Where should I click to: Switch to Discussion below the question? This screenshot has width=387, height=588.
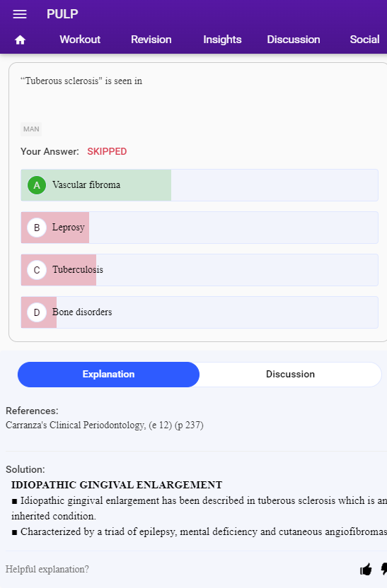tap(290, 375)
